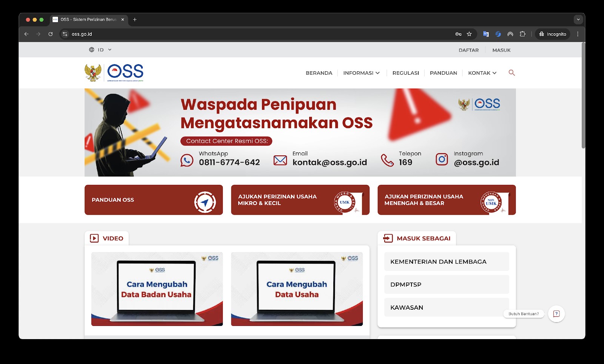This screenshot has width=604, height=364.
Task: Click the WhatsApp icon in the banner
Action: (187, 160)
